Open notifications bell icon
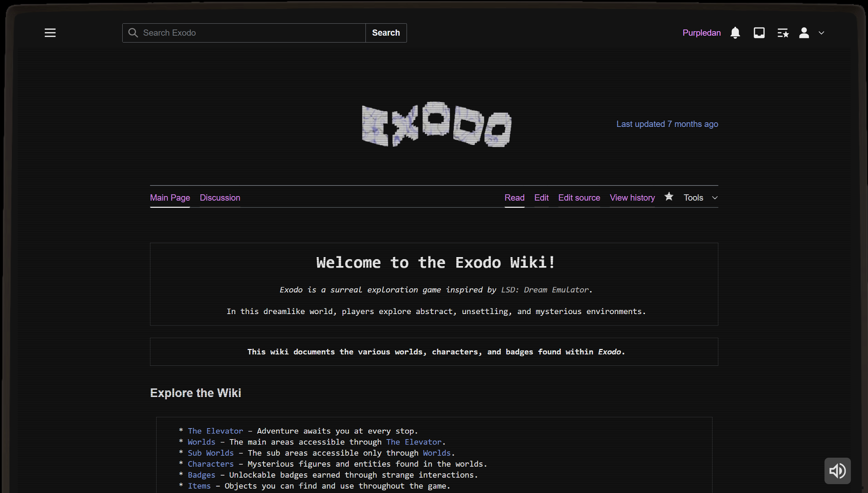The height and width of the screenshot is (493, 868). 735,33
